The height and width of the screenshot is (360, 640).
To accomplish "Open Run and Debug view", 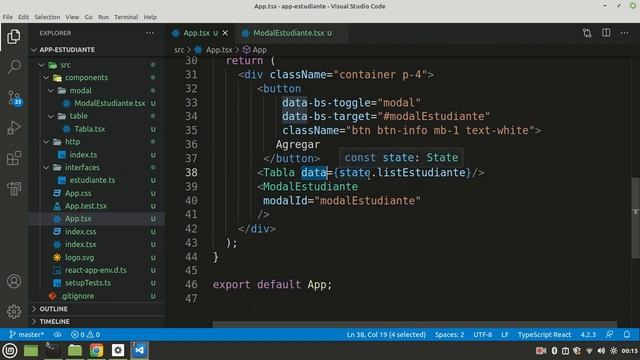I will pos(14,128).
